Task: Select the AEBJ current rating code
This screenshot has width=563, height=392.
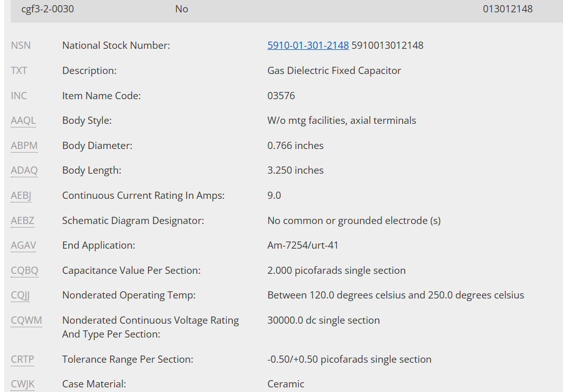Action: 22,196
